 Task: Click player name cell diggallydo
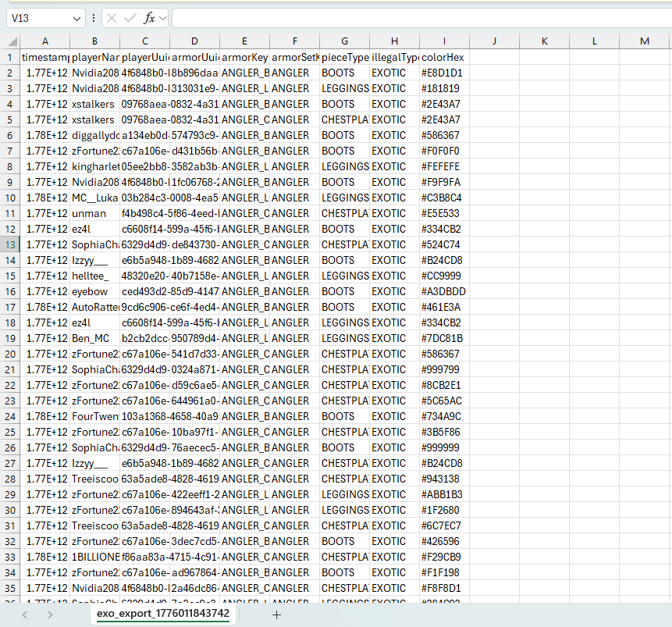pyautogui.click(x=94, y=135)
